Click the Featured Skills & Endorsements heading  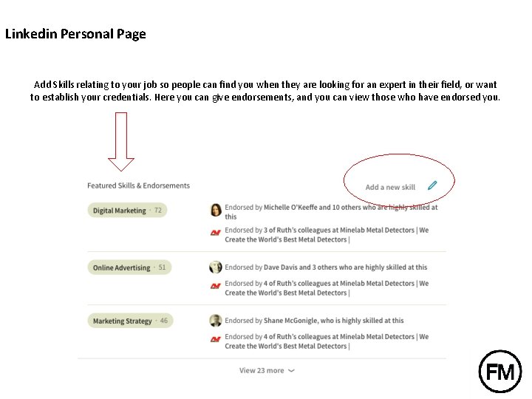[x=138, y=185]
